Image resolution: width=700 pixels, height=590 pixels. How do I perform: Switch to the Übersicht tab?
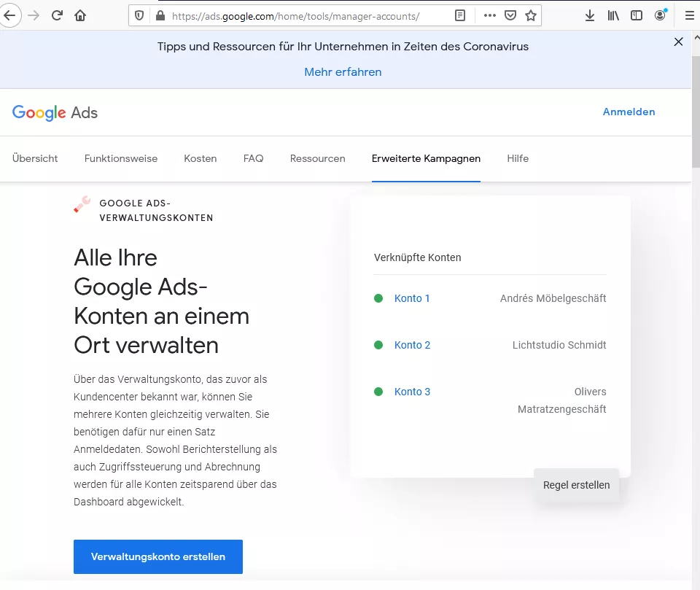[35, 158]
